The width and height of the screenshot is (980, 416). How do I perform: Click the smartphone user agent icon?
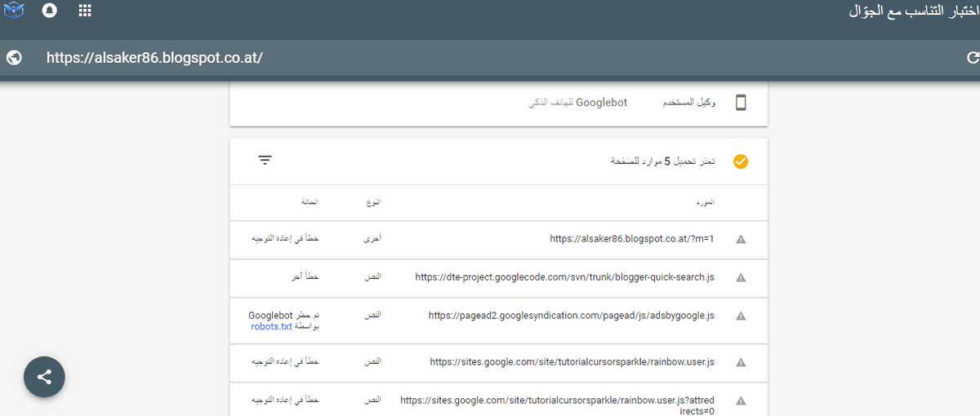pyautogui.click(x=741, y=104)
